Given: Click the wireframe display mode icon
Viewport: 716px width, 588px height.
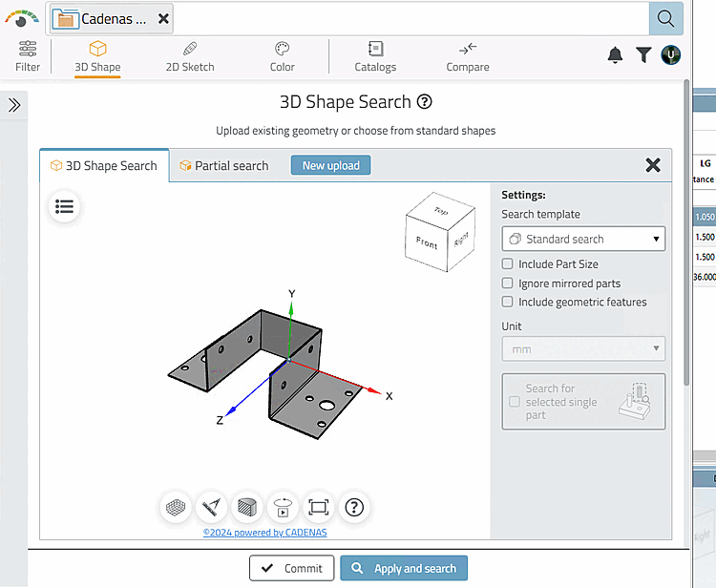Looking at the screenshot, I should [177, 507].
